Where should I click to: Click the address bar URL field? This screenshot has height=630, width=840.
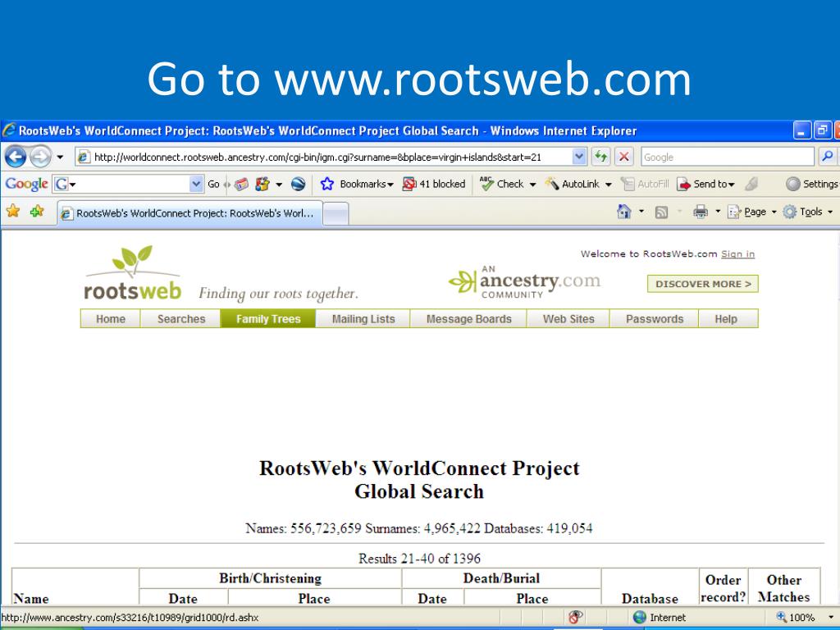click(323, 157)
